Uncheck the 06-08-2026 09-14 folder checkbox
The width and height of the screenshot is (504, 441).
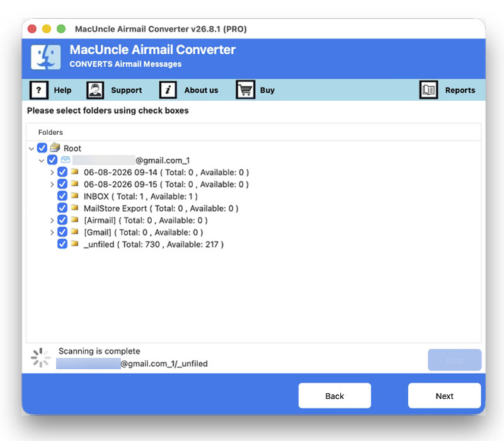pos(62,172)
